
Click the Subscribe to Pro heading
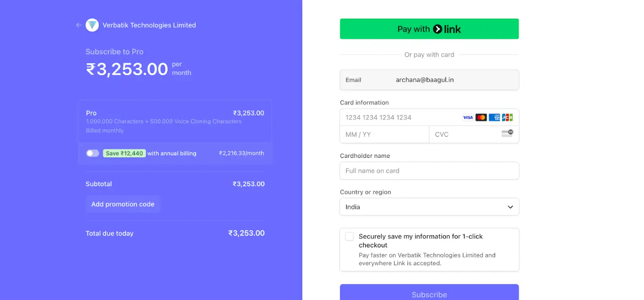(x=115, y=52)
